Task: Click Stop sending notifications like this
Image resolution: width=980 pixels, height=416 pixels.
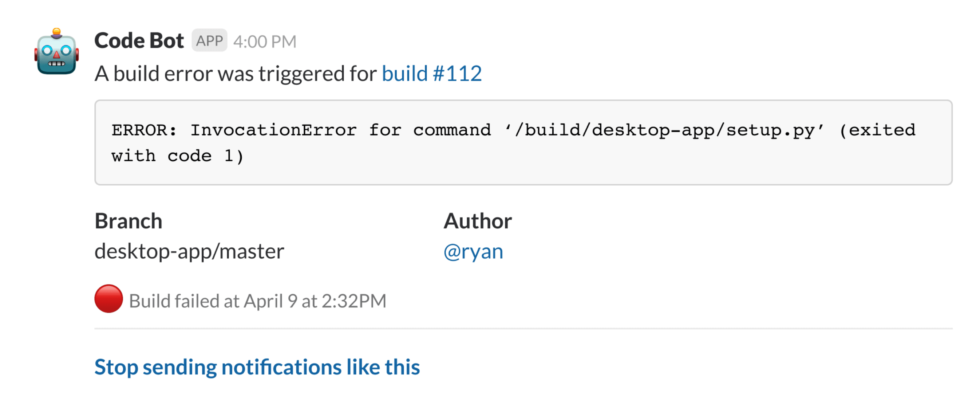Action: (257, 367)
